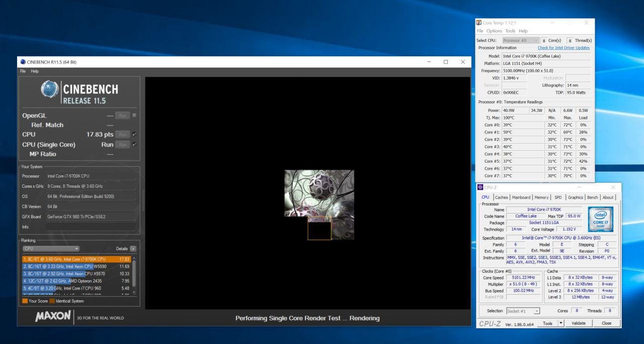This screenshot has height=344, width=644.
Task: Click the OS field 64 Bit Professional Edition
Action: [x=91, y=196]
